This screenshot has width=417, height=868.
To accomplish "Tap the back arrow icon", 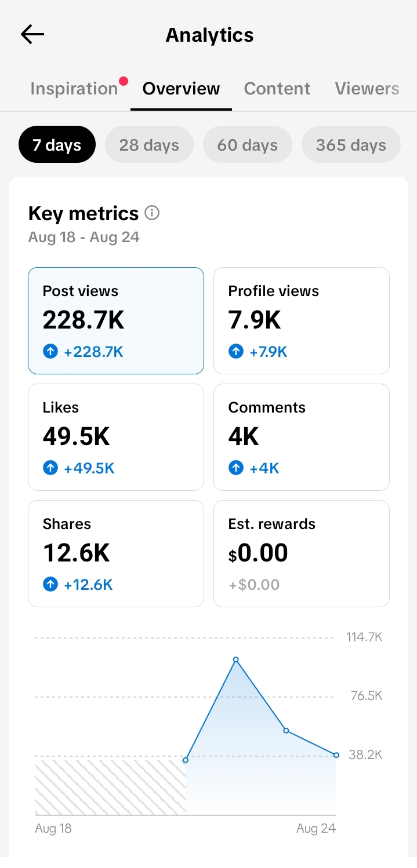I will [x=32, y=35].
